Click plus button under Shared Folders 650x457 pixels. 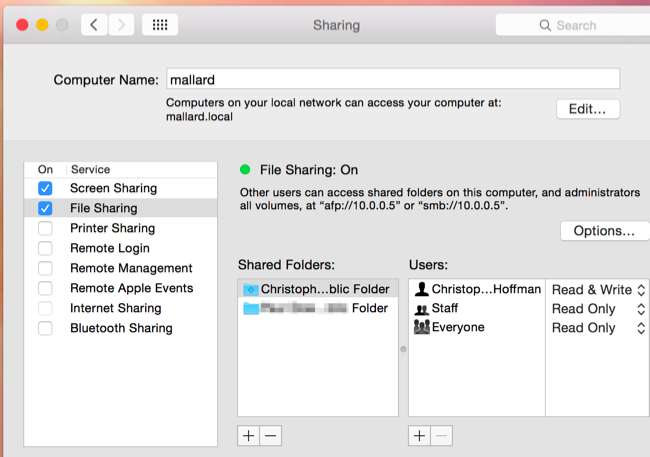click(249, 435)
